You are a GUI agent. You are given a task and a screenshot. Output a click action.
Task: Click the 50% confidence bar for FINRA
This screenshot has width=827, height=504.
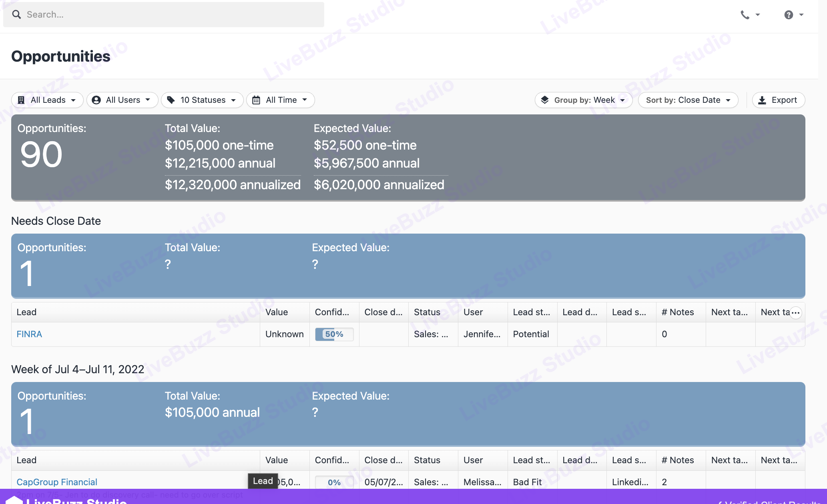(x=334, y=334)
